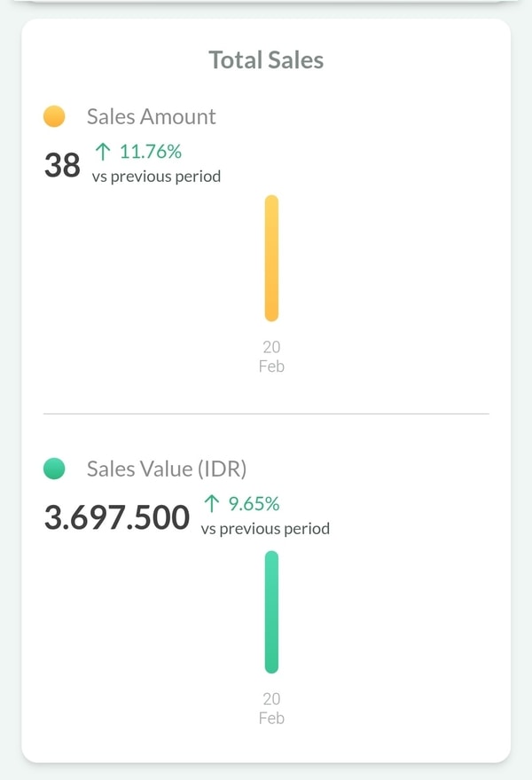
Task: Click the divider line between sales sections
Action: click(x=266, y=414)
